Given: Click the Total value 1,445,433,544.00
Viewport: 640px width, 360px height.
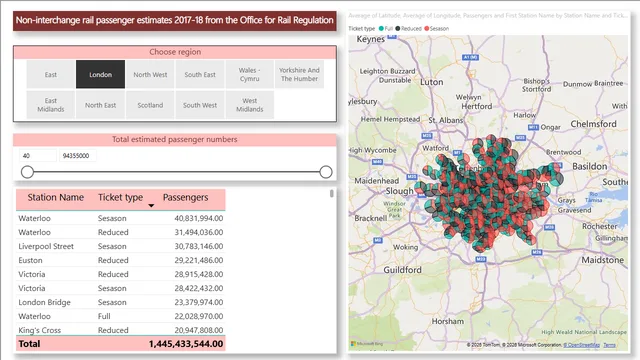Looking at the screenshot, I should pos(186,344).
